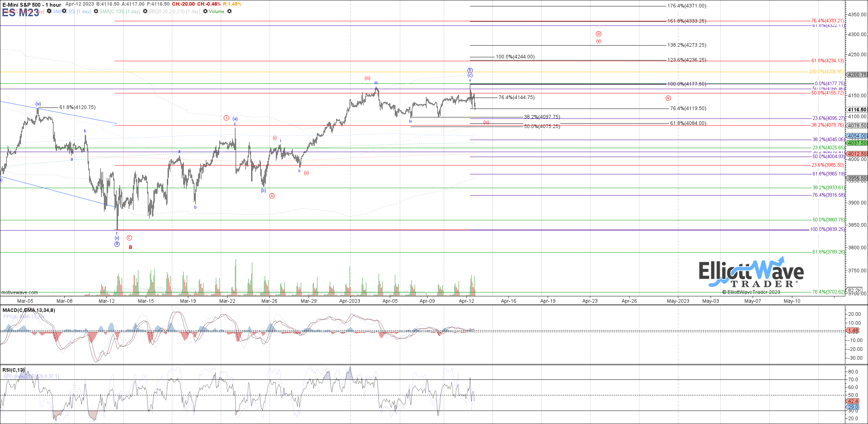Select the red 38.2%(4078.76) level label
Image resolution: width=868 pixels, height=424 pixels.
pos(828,125)
